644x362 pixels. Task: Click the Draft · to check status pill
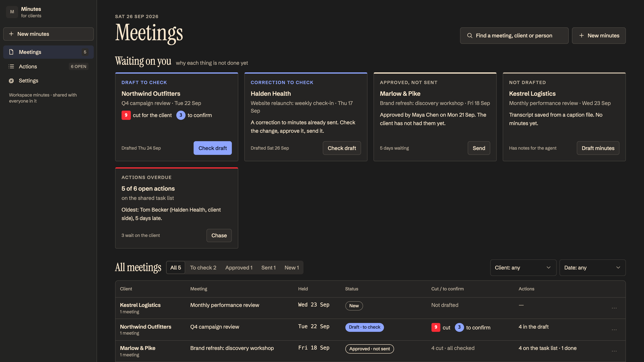364,327
